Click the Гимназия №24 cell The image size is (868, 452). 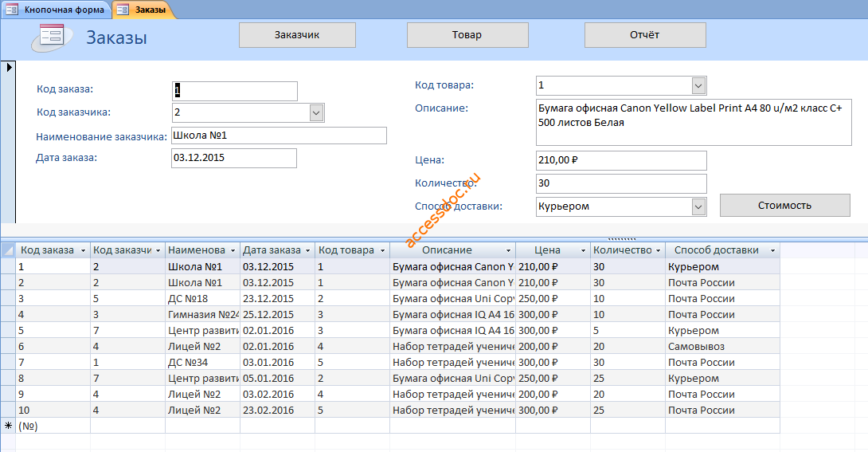tap(202, 315)
